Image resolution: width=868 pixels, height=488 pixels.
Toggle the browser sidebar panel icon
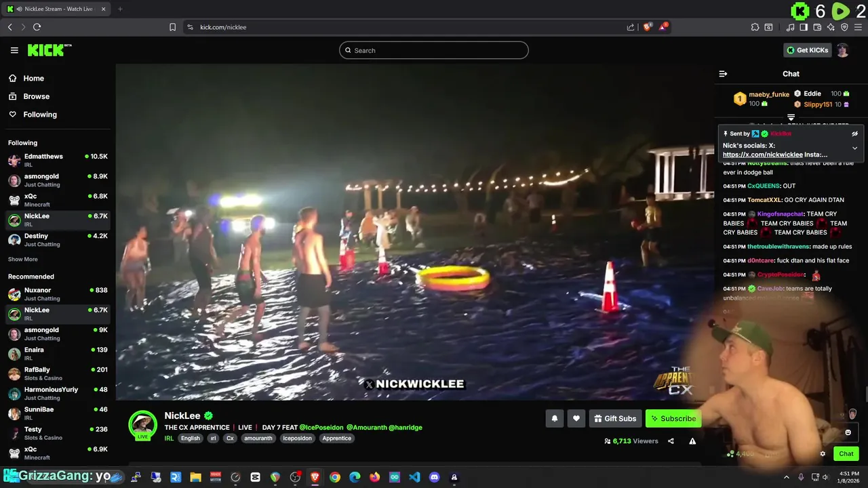[x=804, y=27]
